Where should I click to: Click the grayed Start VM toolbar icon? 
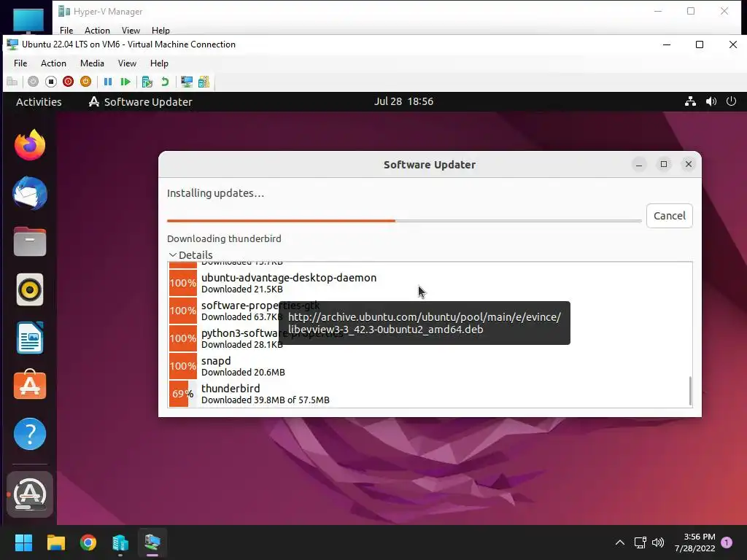pos(33,82)
